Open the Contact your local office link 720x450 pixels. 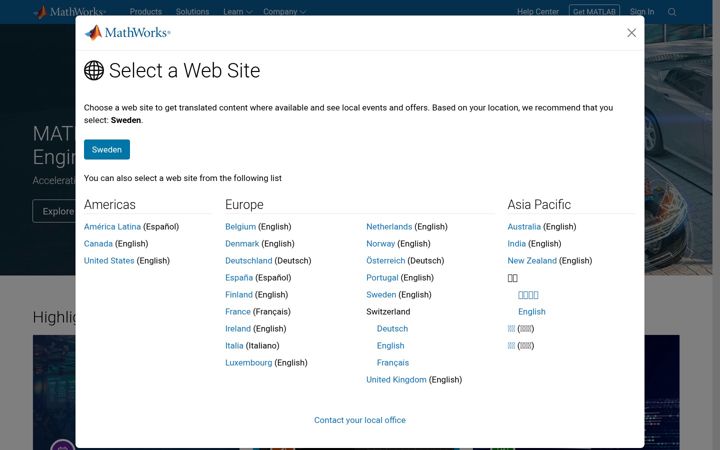[x=360, y=420]
